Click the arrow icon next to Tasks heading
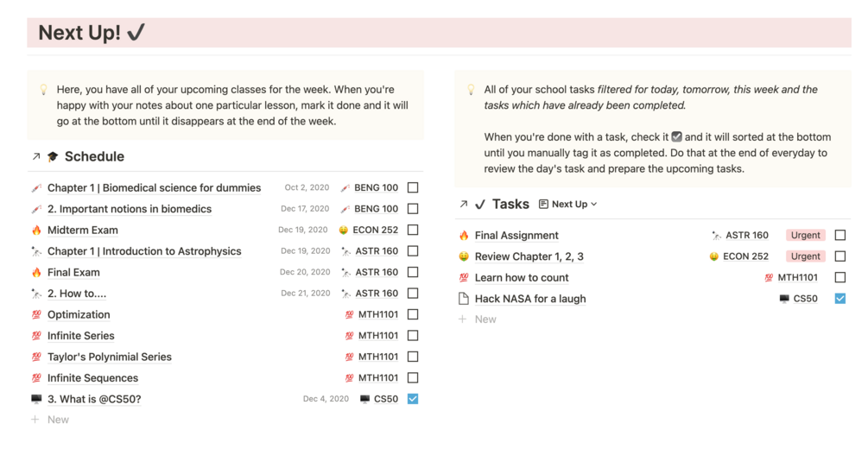The image size is (868, 449). (464, 205)
